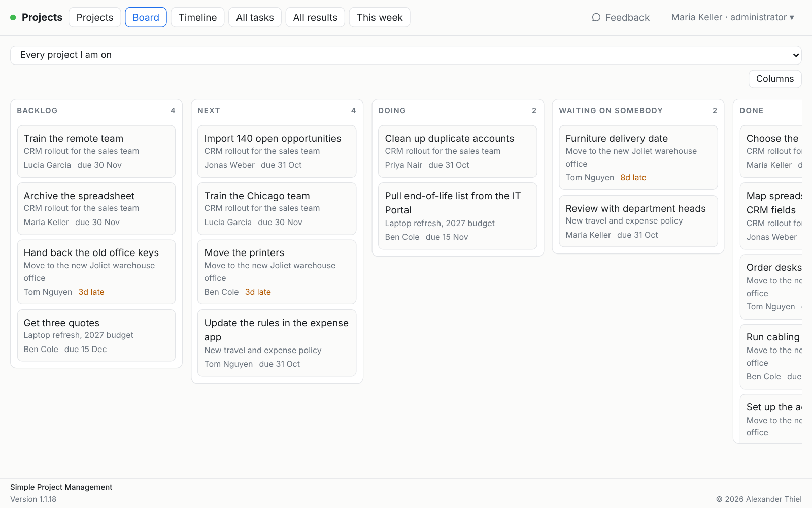Click the DOING column header
Viewport: 812px width, 508px height.
click(x=392, y=111)
